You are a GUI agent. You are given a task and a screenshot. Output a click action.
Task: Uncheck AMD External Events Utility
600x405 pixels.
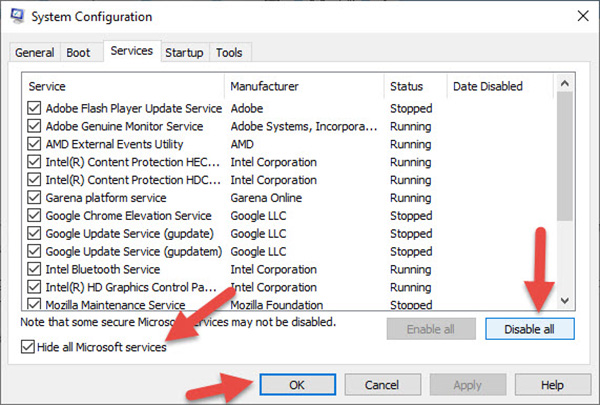35,144
